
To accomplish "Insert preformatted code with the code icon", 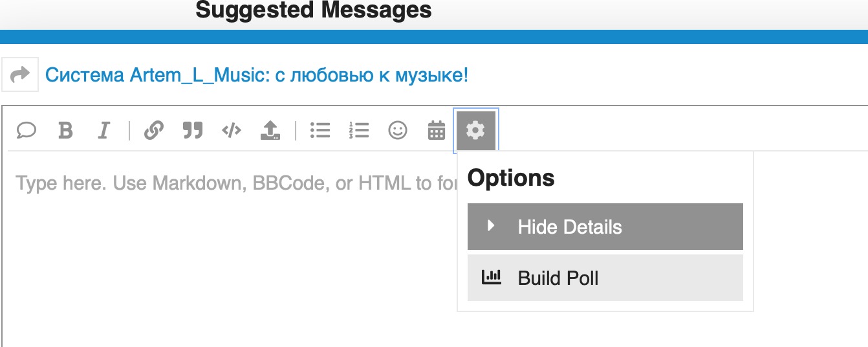I will pos(231,131).
